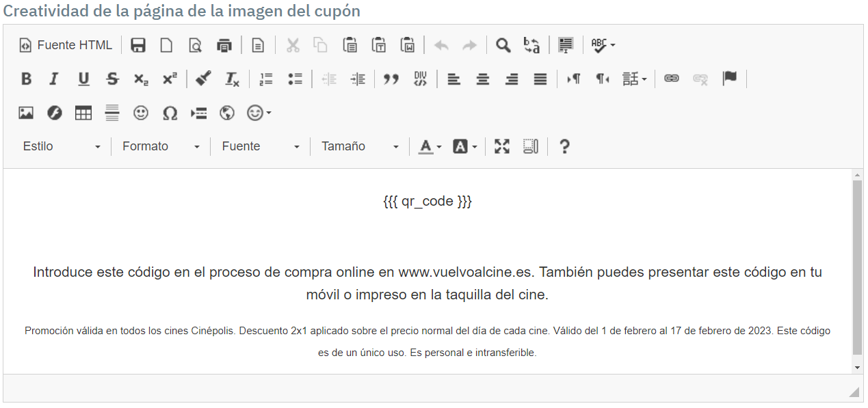Click the Redo arrow

pos(469,45)
